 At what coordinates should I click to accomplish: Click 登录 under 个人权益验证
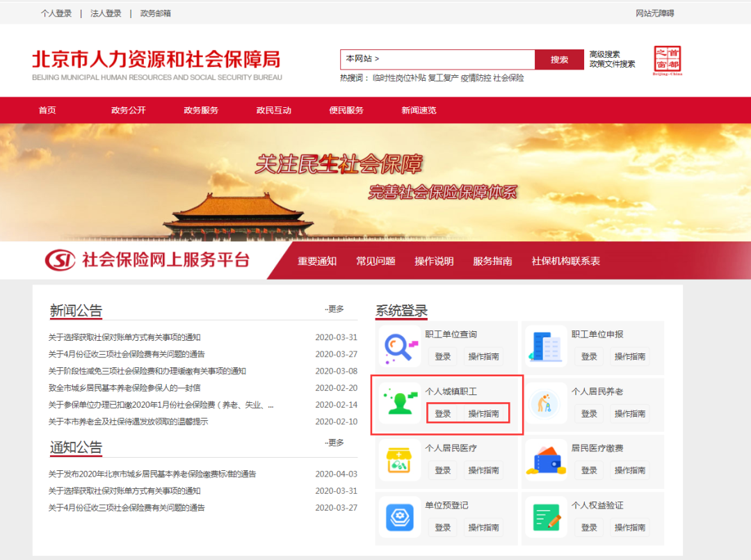coord(589,527)
